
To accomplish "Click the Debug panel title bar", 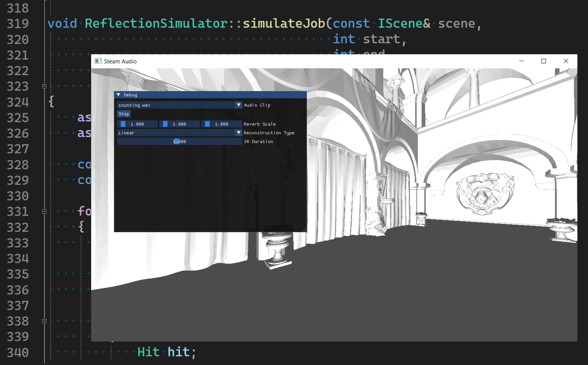I will [210, 95].
